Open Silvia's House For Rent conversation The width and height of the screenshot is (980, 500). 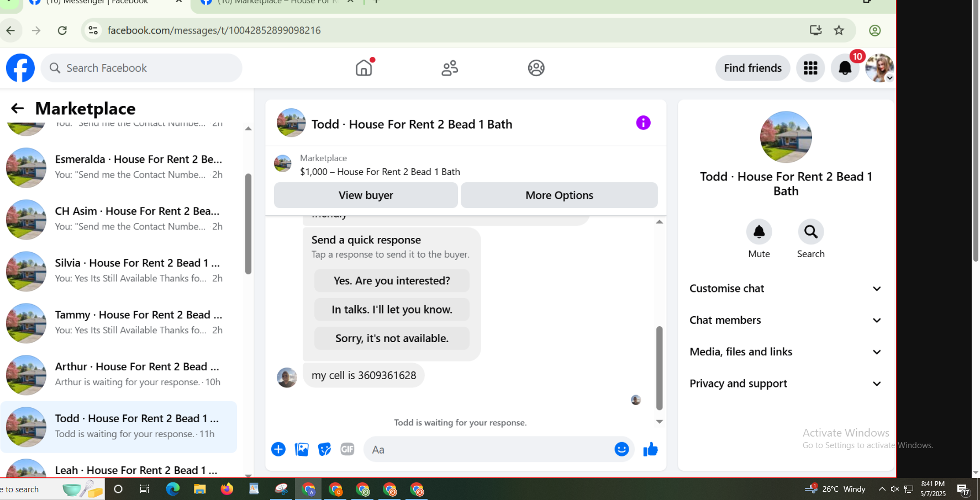pyautogui.click(x=118, y=271)
